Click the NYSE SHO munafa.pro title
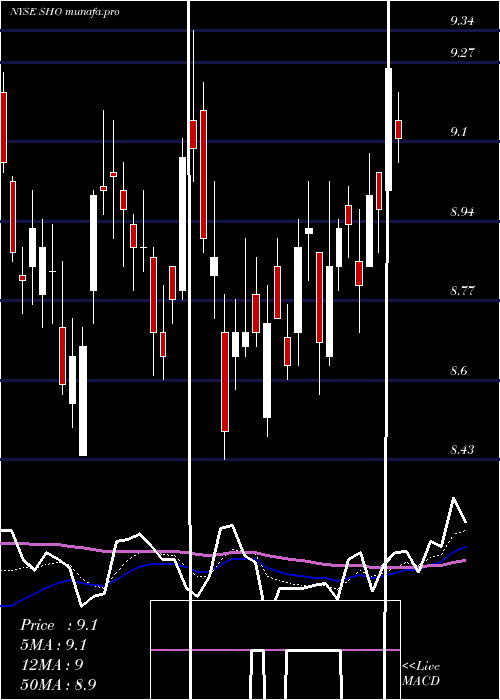The image size is (500, 700). (65, 12)
